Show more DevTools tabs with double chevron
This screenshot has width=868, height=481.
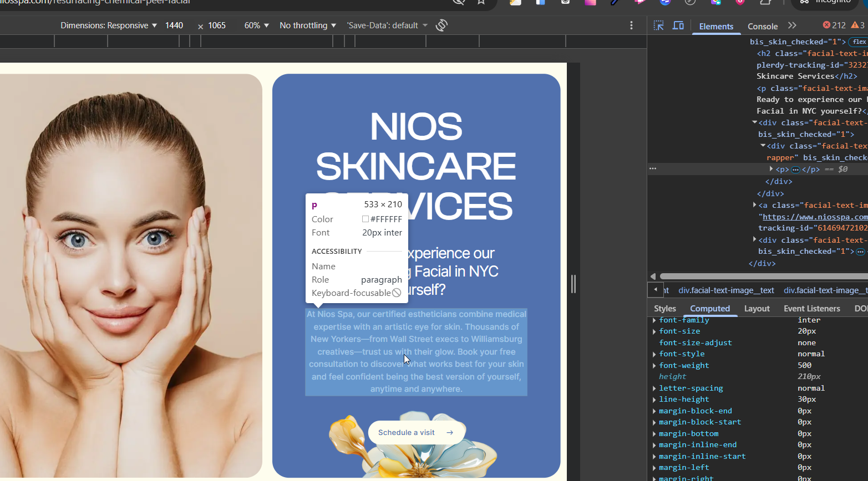tap(792, 25)
